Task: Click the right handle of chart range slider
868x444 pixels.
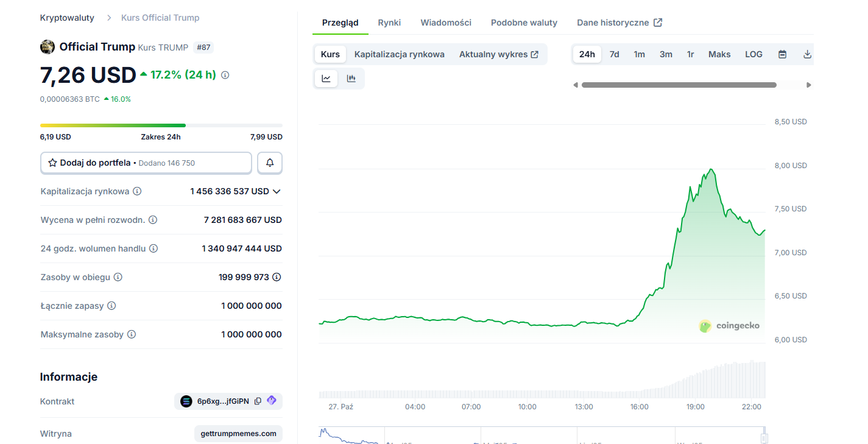Action: (764, 438)
